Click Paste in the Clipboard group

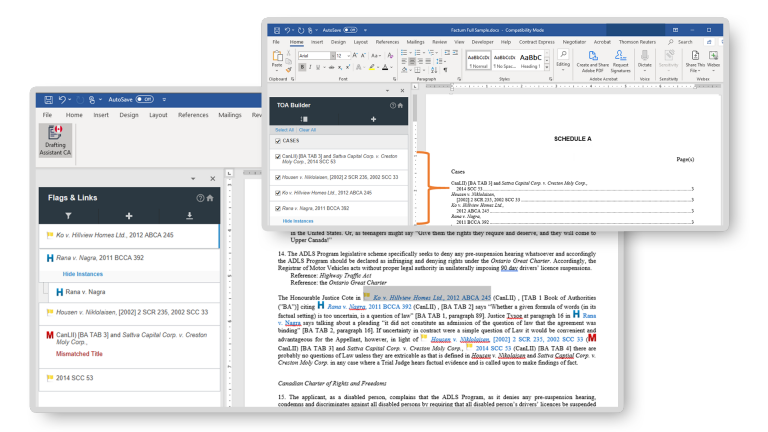[x=277, y=59]
